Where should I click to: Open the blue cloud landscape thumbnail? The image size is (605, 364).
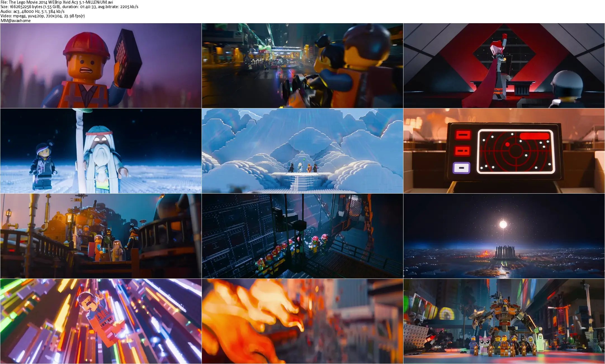pyautogui.click(x=302, y=151)
